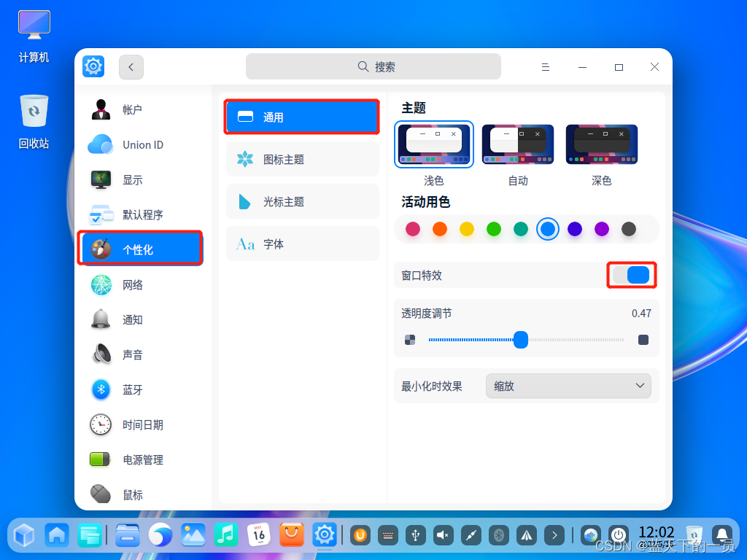
Task: Choose the green accent color
Action: tap(494, 229)
